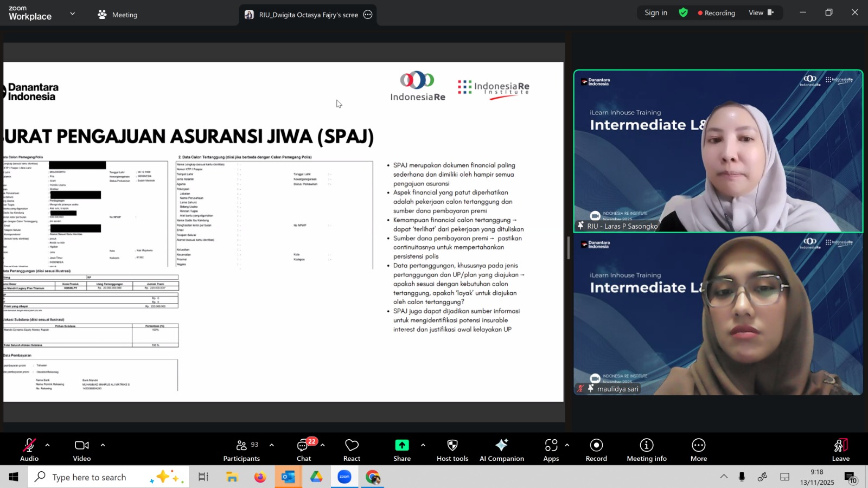The width and height of the screenshot is (868, 488).
Task: Click the Record button
Action: coord(596,450)
